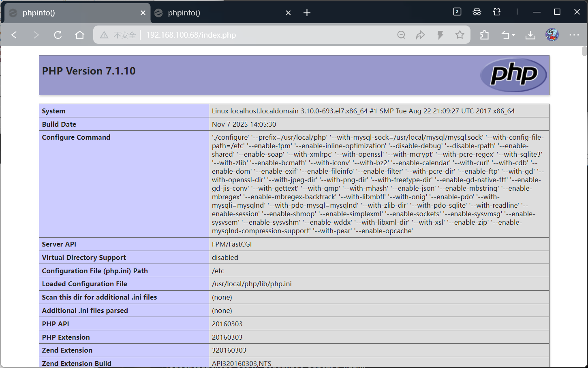Click the Build Date value Nov 7 2025
588x368 pixels.
pyautogui.click(x=244, y=124)
